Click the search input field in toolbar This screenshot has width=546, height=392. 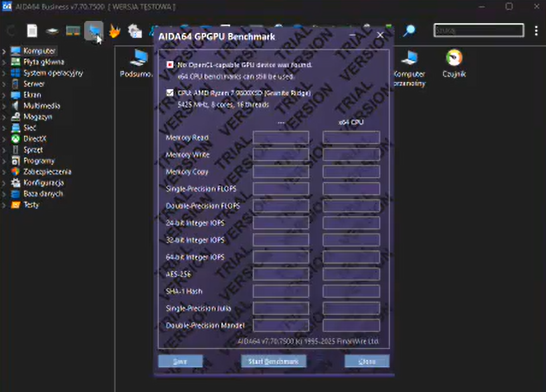(479, 30)
